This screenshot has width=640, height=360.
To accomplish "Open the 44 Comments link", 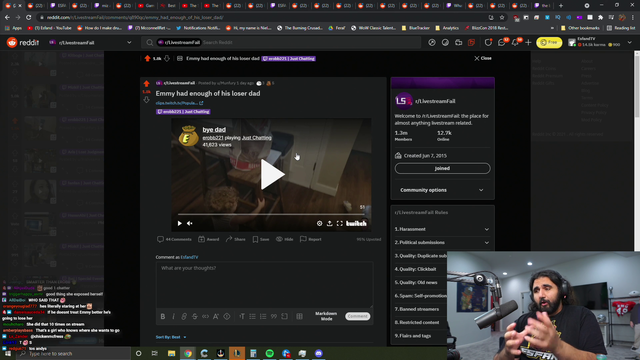I will [174, 239].
